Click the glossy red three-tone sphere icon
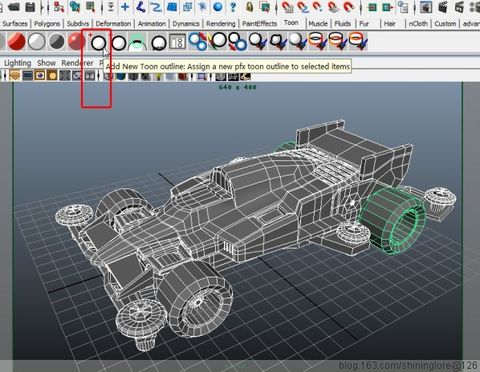 click(x=76, y=42)
